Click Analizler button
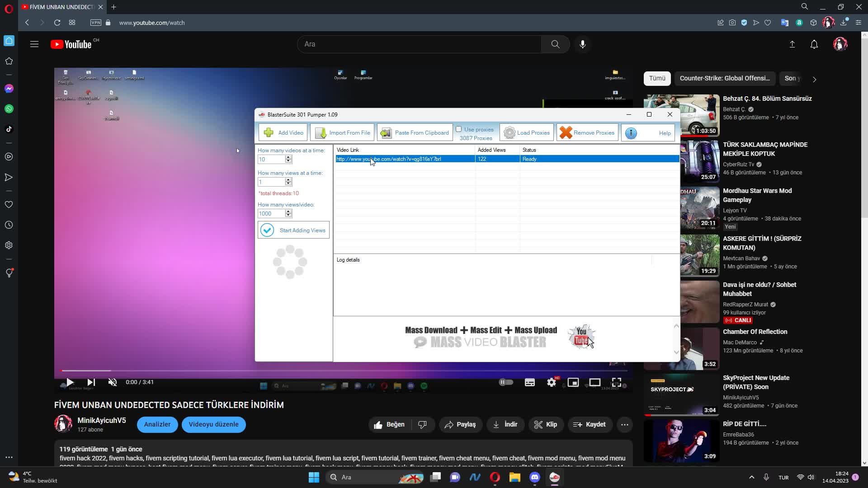This screenshot has height=488, width=868. pos(157,424)
